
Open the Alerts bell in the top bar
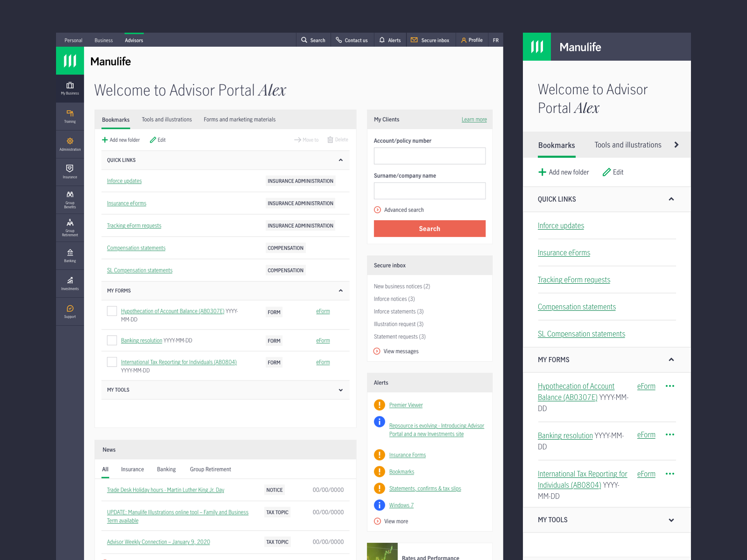(x=390, y=40)
